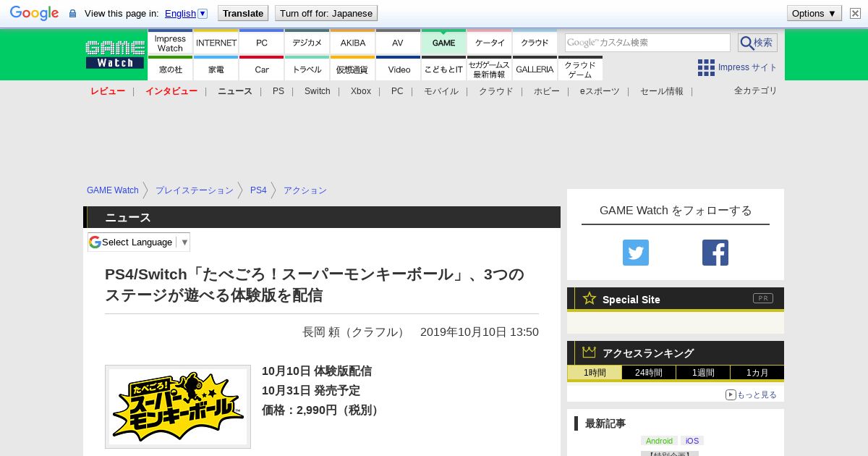The width and height of the screenshot is (868, 456).
Task: Open the セガゲームス最新情報 tab
Action: coord(490,69)
